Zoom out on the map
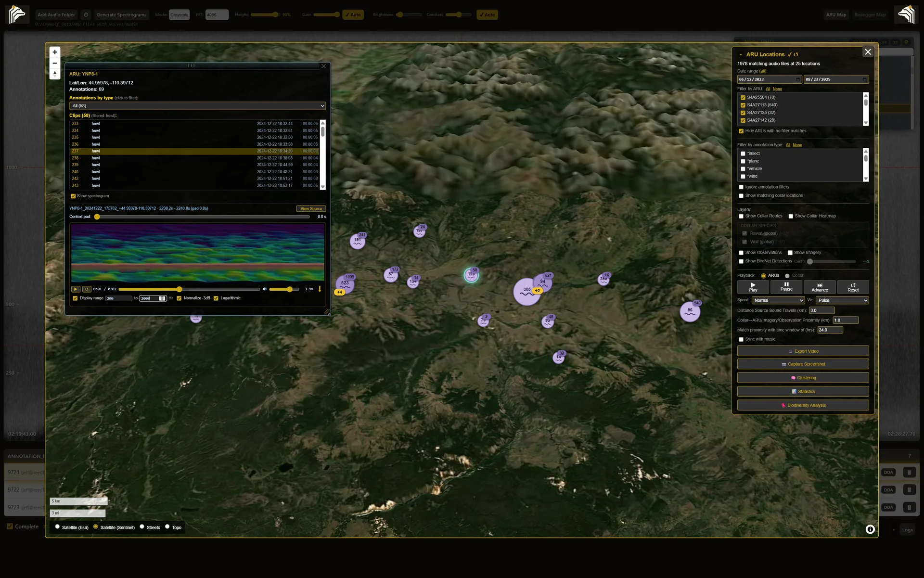 tap(55, 63)
